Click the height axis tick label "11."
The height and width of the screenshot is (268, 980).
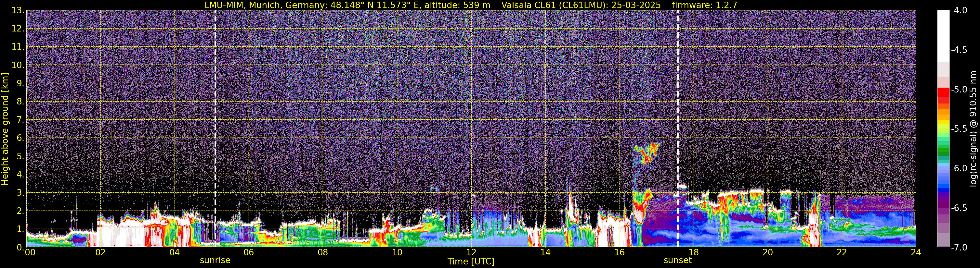tap(18, 47)
